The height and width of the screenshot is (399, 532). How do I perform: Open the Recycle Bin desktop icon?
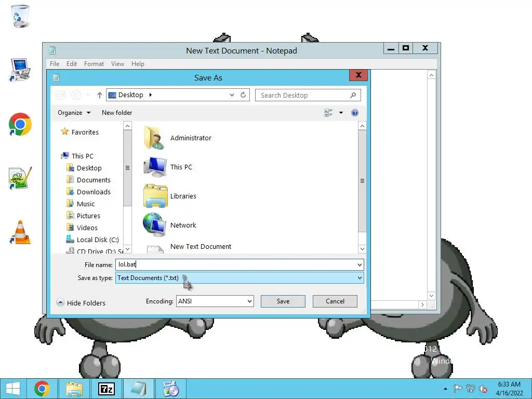tap(20, 16)
